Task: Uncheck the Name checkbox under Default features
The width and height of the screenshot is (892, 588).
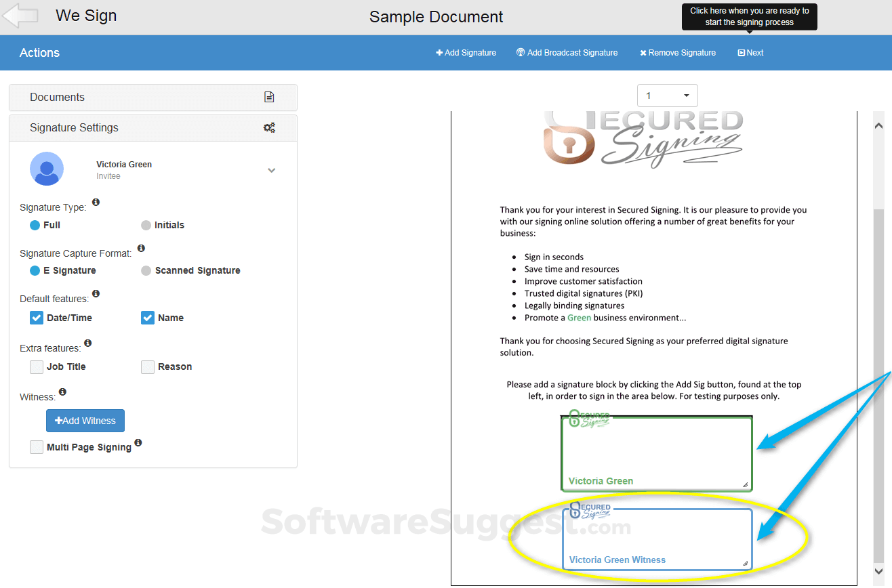Action: (147, 317)
